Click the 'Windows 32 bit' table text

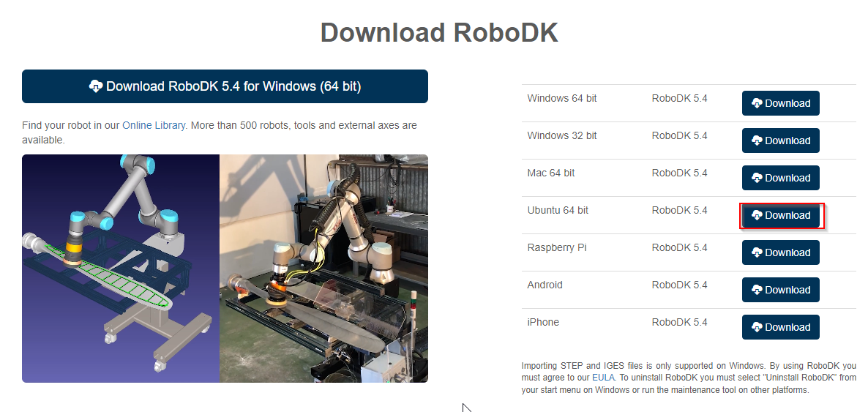click(x=562, y=135)
